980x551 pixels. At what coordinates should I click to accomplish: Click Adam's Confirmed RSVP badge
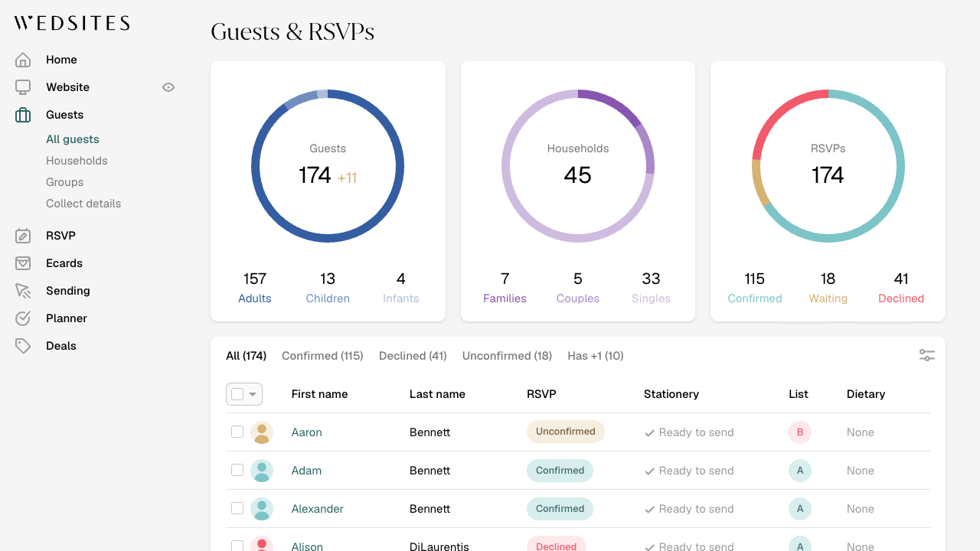[x=560, y=471]
